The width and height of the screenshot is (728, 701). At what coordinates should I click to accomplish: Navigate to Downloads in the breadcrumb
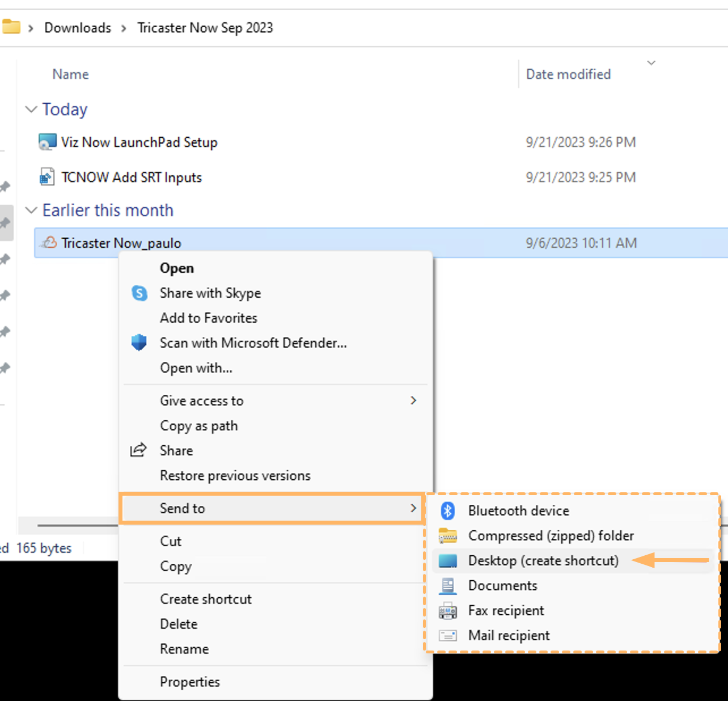coord(78,28)
